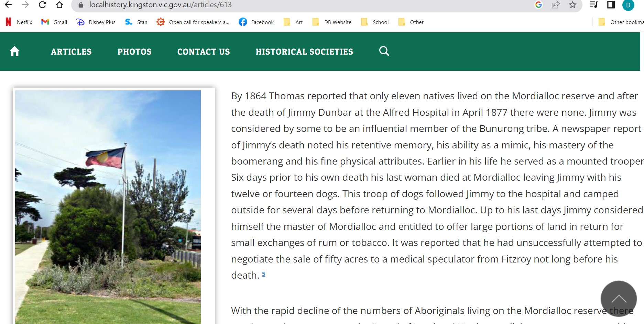
Task: Go to the browser home page icon
Action: (x=59, y=5)
